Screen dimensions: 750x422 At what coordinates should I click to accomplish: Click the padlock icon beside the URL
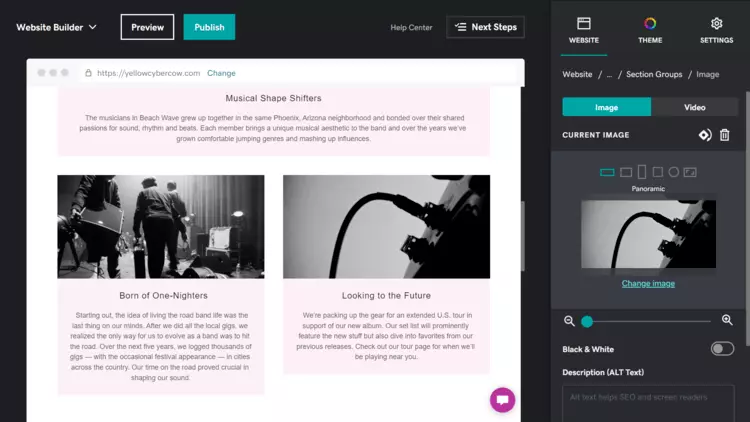[x=88, y=73]
